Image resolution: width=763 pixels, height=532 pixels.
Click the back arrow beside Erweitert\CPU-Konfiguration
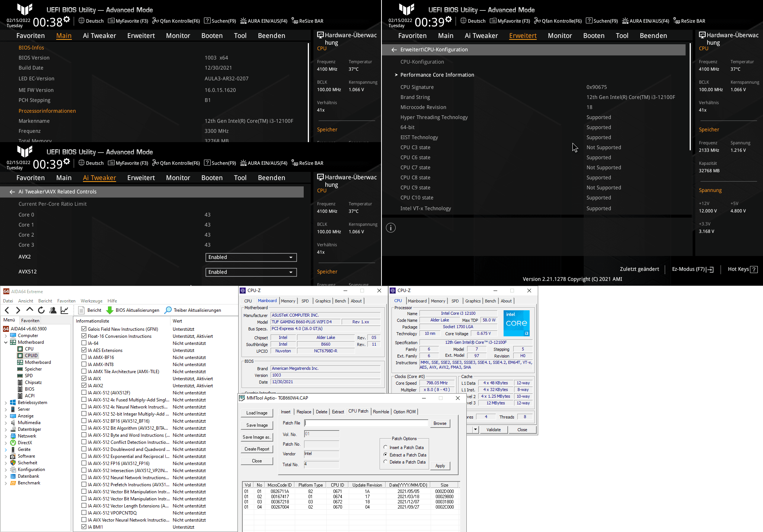click(x=394, y=49)
